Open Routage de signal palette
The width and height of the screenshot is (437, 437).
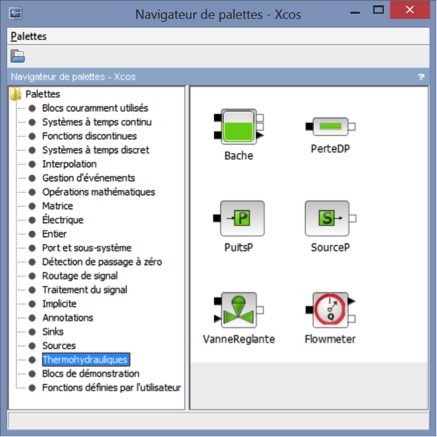[x=80, y=276]
